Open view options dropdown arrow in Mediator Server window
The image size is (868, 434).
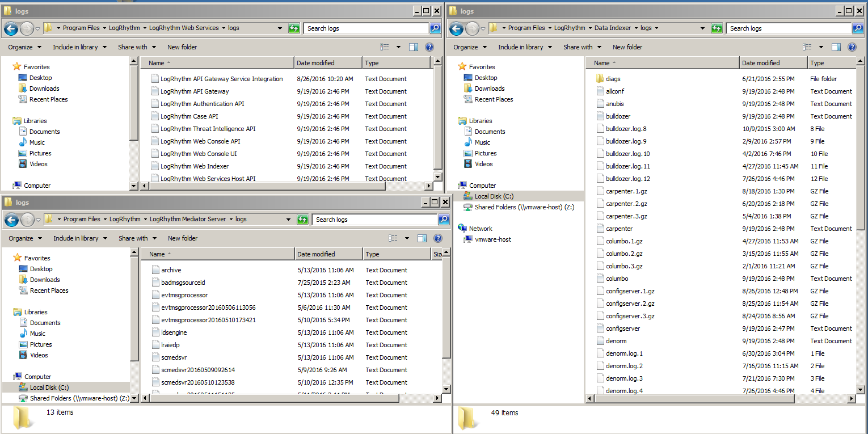click(407, 238)
